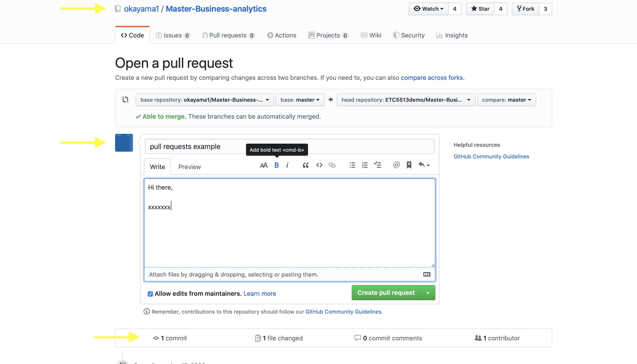Image resolution: width=637 pixels, height=364 pixels.
Task: Click the insert code icon
Action: point(319,165)
